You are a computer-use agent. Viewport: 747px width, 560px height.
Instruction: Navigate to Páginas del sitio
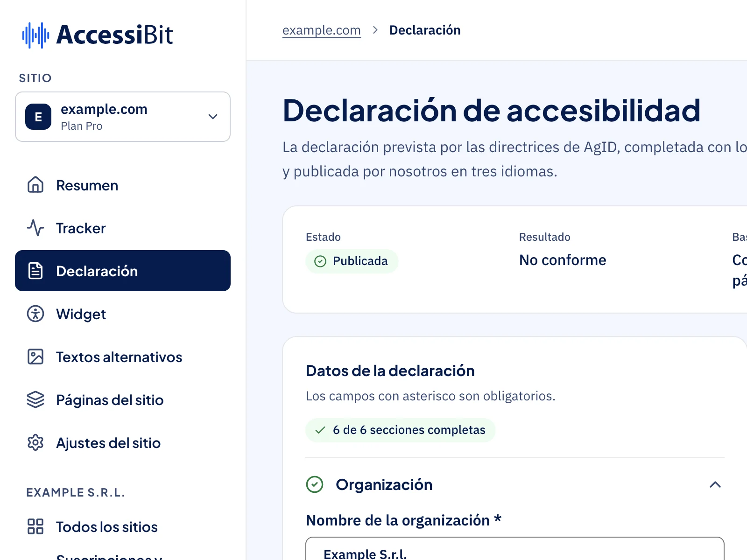[123, 399]
